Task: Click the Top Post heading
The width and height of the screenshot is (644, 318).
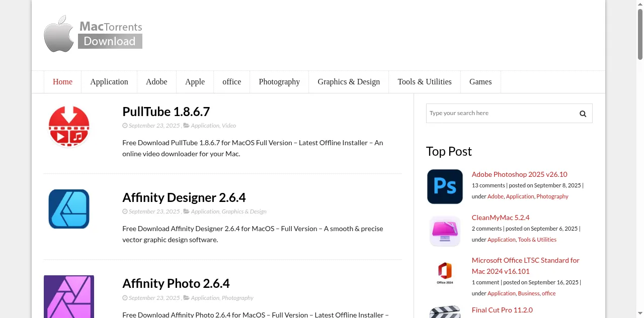Action: tap(449, 151)
